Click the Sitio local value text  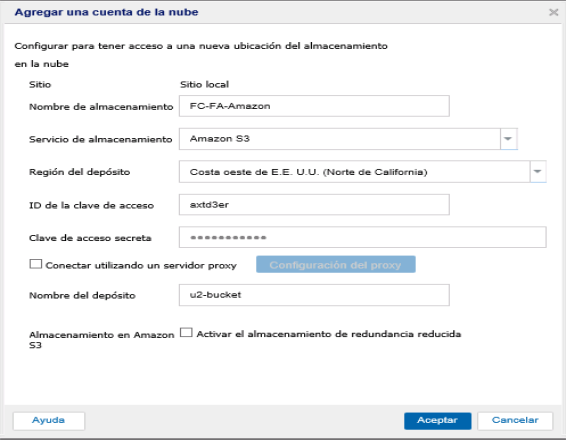[204, 84]
